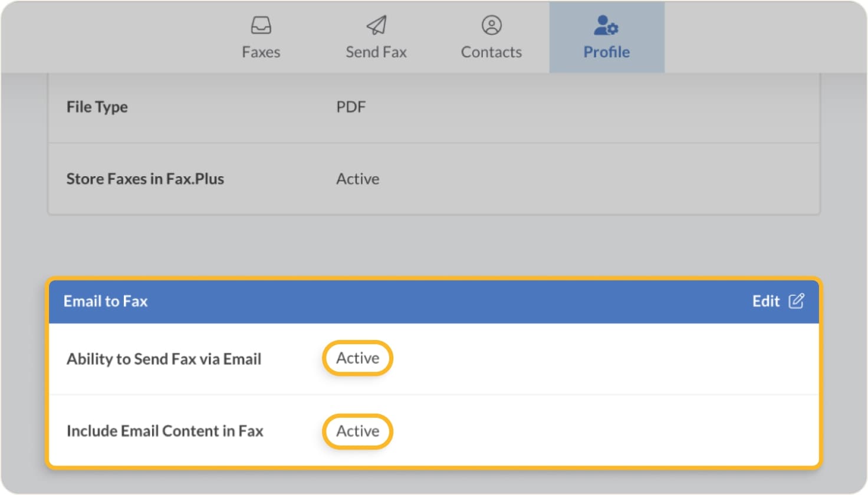The height and width of the screenshot is (495, 868).
Task: Select the Send Fax paper plane icon
Action: [x=376, y=25]
